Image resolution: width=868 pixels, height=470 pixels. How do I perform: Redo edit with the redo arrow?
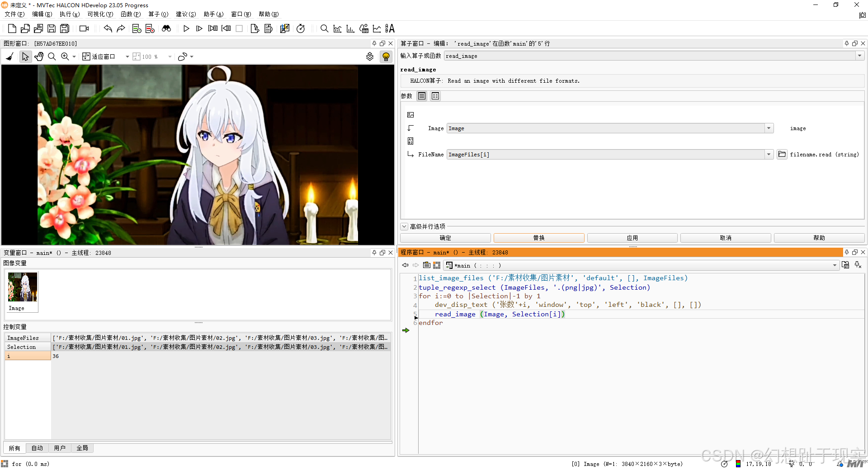(x=121, y=28)
